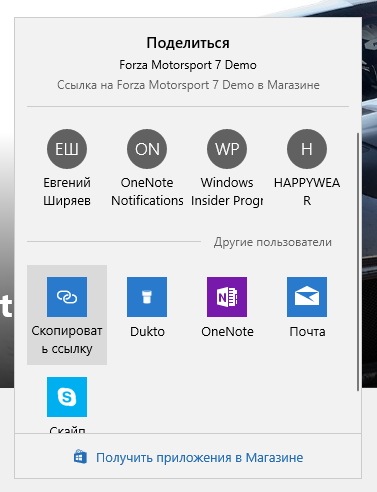Click the share panel vertical scrollbar
This screenshot has height=492, width=377.
click(358, 262)
